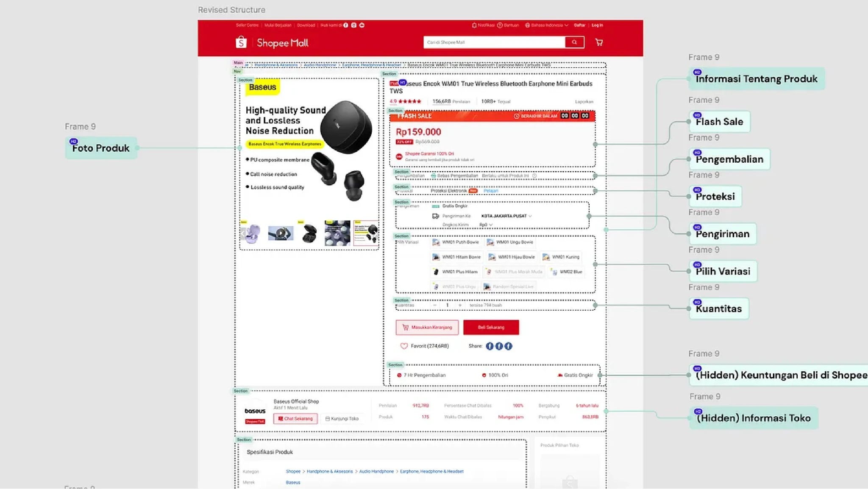868x489 pixels.
Task: Expand the Rp0 Ongkos Kirim dropdown
Action: (x=486, y=225)
